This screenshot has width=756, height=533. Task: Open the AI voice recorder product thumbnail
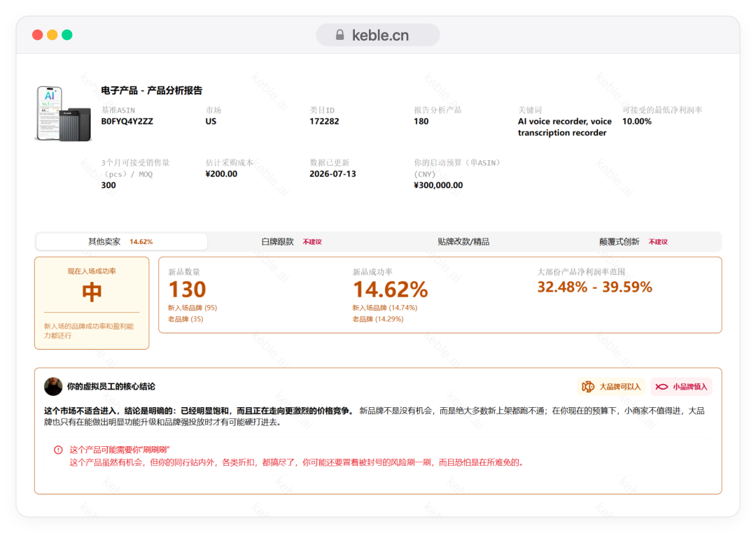[x=63, y=114]
